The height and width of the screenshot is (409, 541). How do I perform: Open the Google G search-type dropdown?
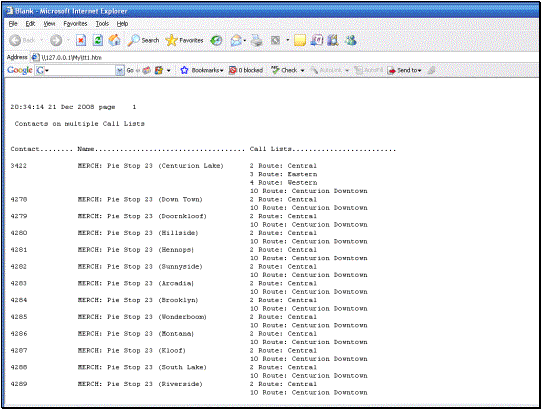[47, 71]
